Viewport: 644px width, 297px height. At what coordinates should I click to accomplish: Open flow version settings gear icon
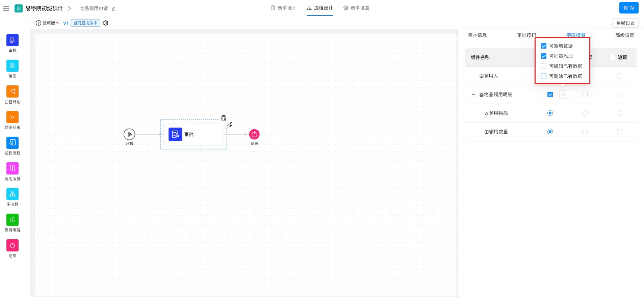point(106,23)
